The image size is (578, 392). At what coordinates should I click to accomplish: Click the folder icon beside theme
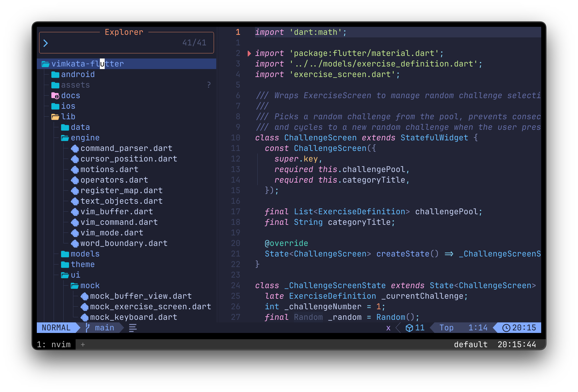[65, 264]
